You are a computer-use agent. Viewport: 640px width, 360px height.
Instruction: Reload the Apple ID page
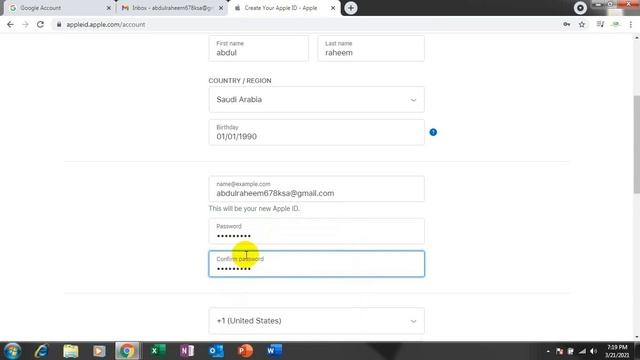tap(40, 24)
